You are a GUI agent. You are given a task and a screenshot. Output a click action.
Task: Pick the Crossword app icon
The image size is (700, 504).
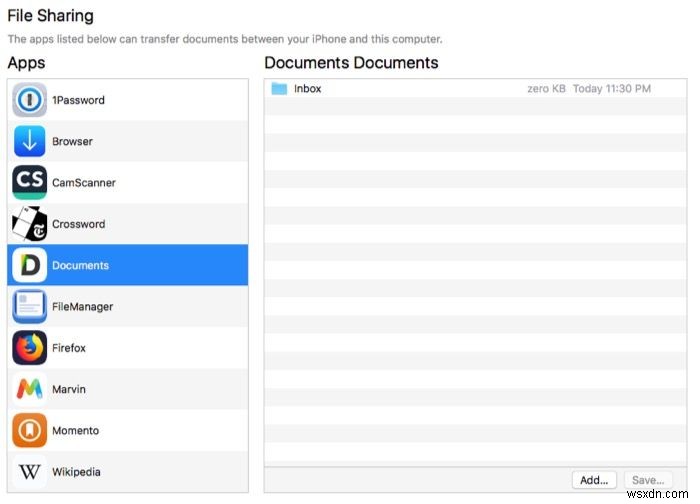pyautogui.click(x=29, y=224)
